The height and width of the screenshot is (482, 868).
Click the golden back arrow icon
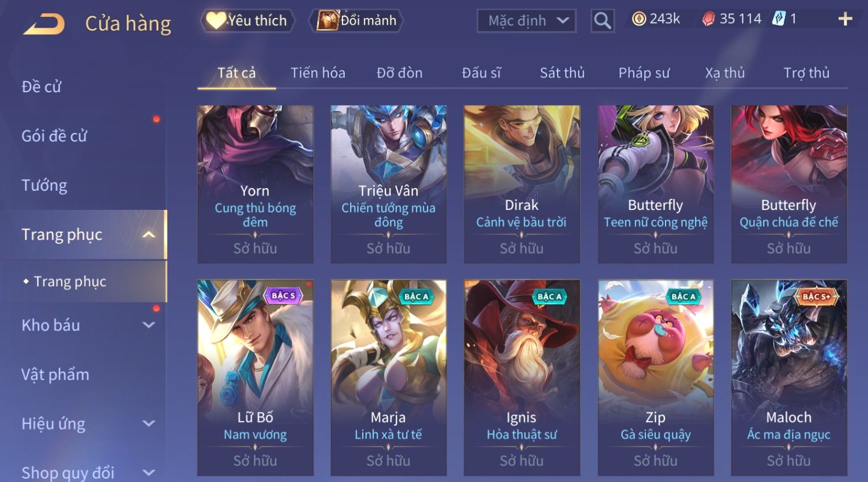coord(44,24)
